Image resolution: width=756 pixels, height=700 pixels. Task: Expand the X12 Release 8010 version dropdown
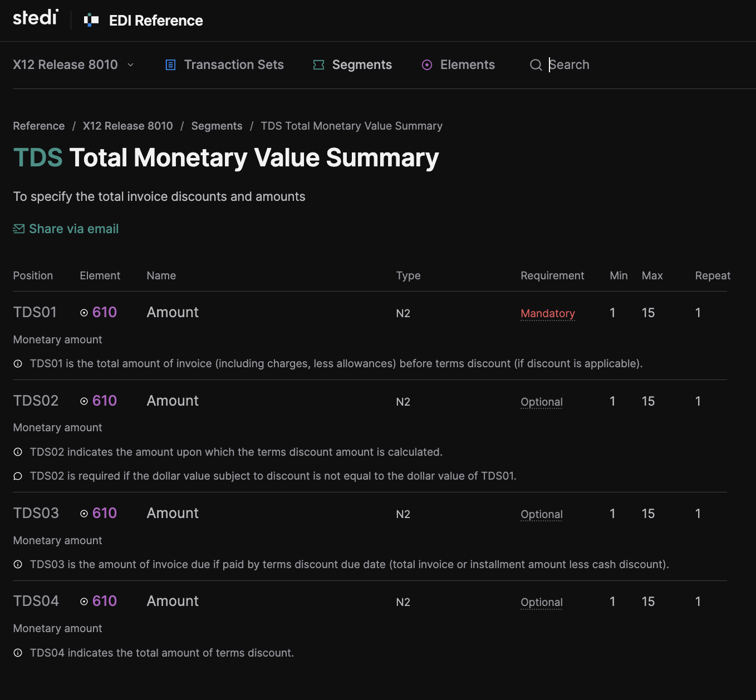pyautogui.click(x=73, y=65)
